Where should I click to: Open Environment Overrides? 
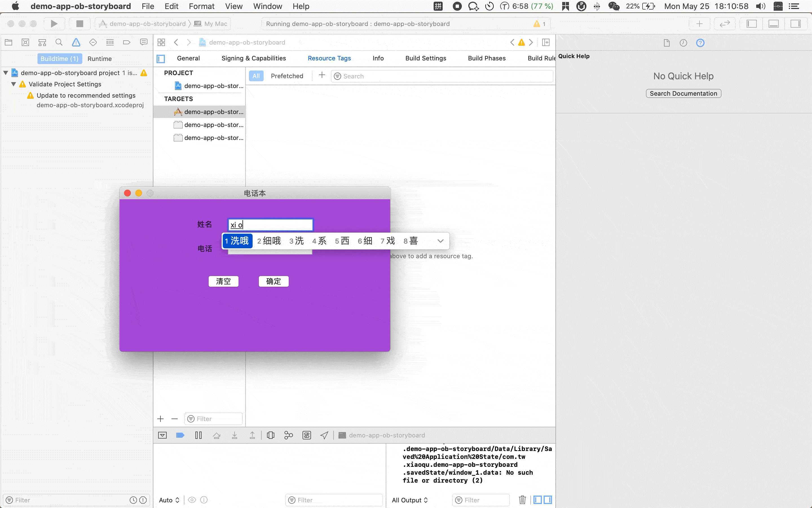pyautogui.click(x=306, y=435)
